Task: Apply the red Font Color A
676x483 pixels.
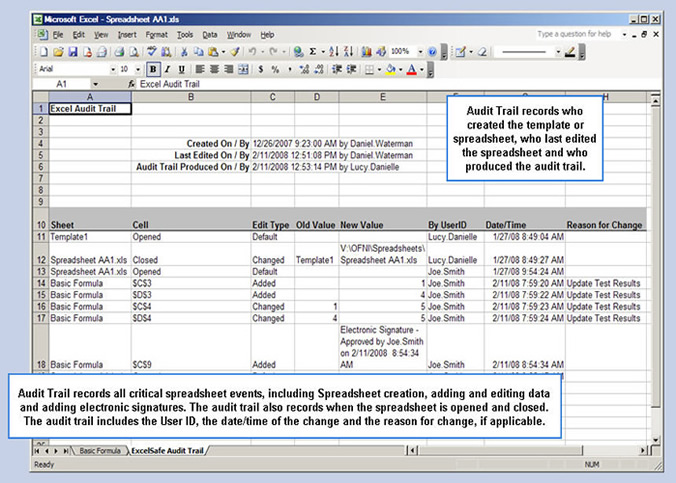Action: (412, 69)
